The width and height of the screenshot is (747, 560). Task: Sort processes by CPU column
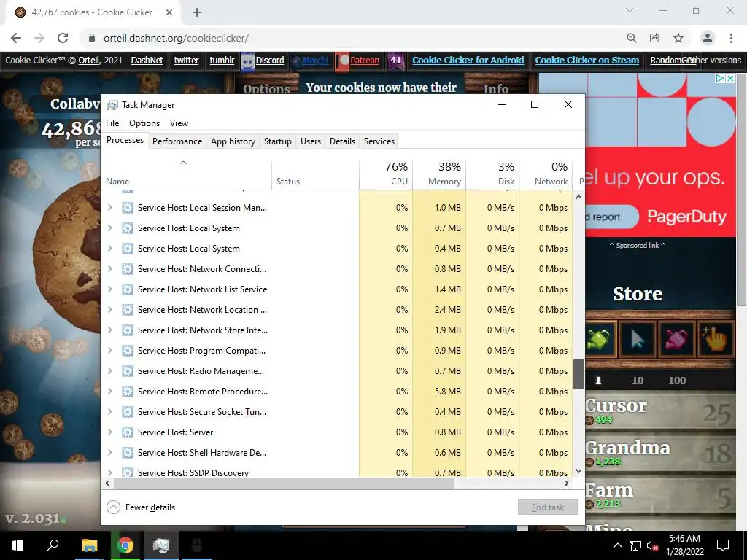click(x=386, y=174)
